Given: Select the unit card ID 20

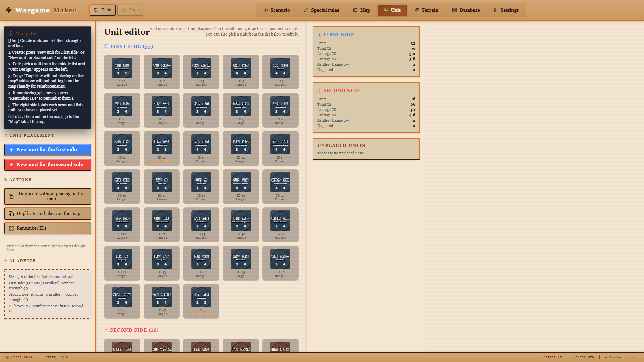Looking at the screenshot, I should [280, 187].
